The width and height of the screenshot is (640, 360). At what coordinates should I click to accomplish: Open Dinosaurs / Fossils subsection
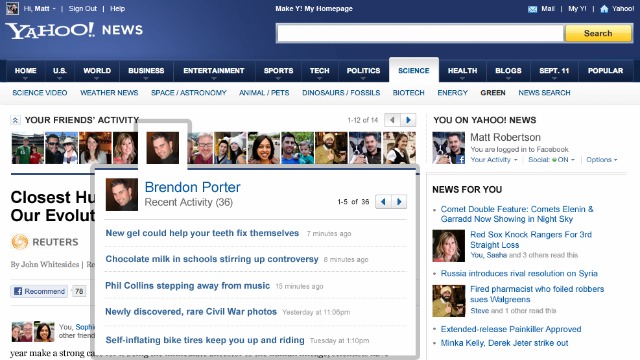(x=341, y=93)
